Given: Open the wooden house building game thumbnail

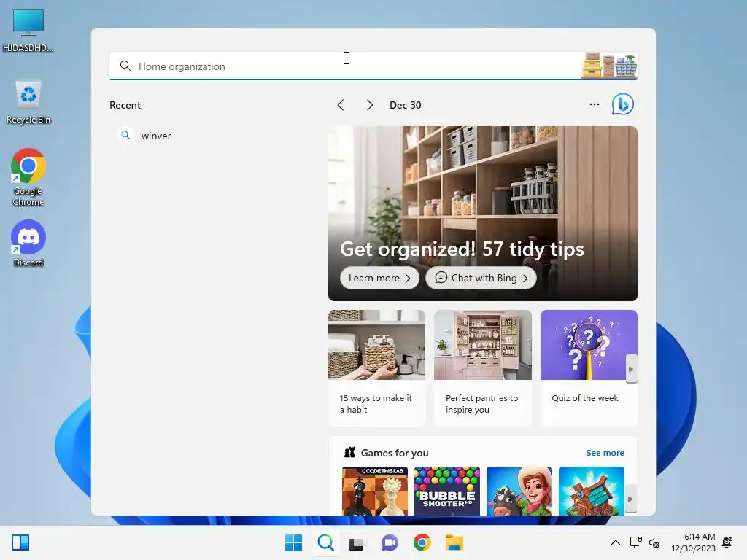Looking at the screenshot, I should coord(591,491).
